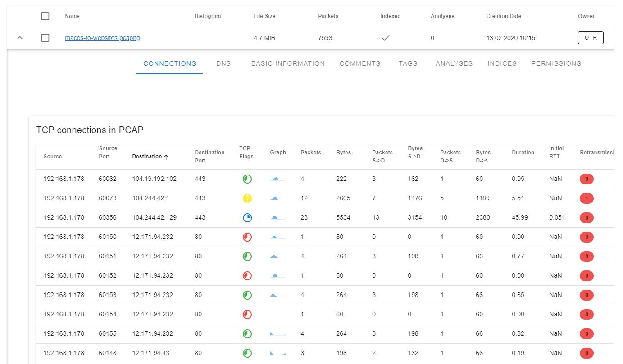Collapse the macos-to-websites.pcapng row details
623x364 pixels.
click(x=19, y=38)
